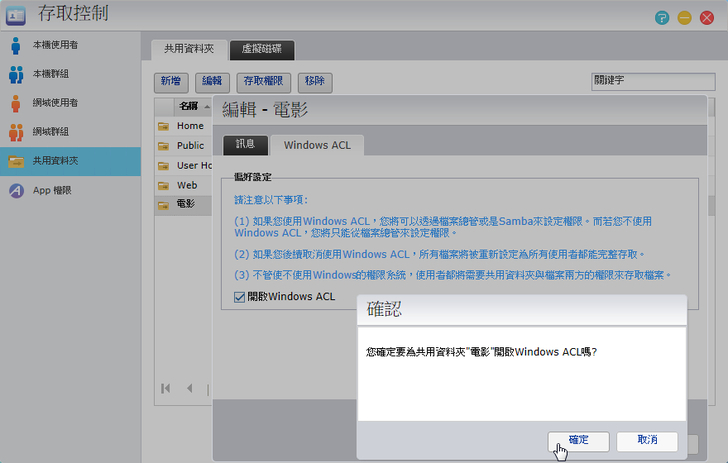This screenshot has height=463, width=728.
Task: Sort by 名稱 column header arrow
Action: point(207,107)
